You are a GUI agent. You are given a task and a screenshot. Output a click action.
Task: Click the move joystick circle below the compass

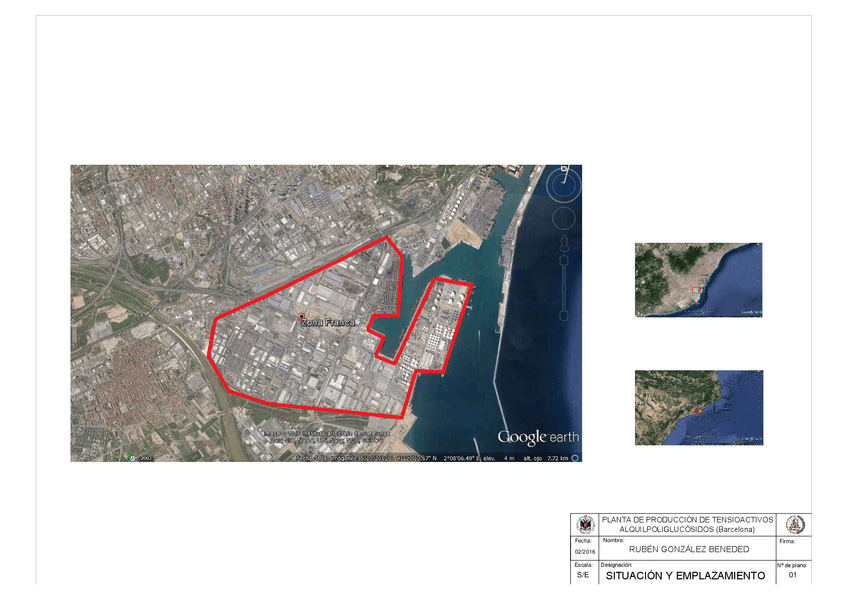point(564,219)
